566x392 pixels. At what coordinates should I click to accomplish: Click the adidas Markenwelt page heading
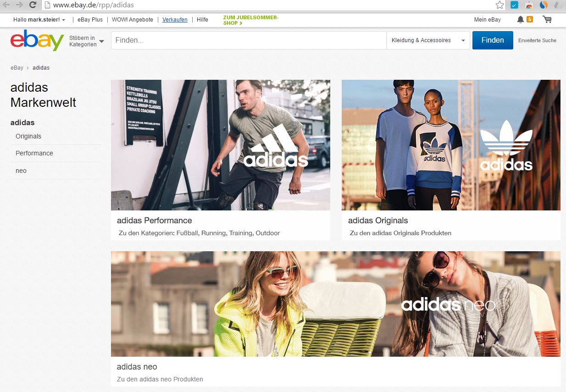(x=43, y=95)
